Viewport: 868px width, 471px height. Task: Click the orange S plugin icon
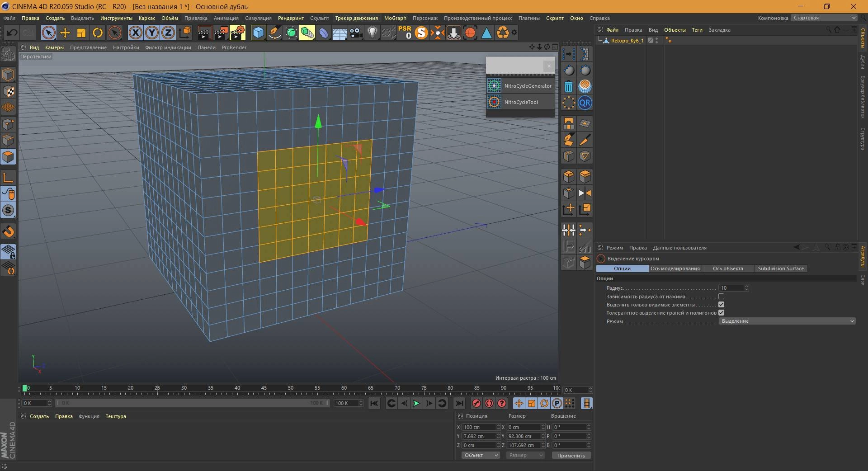pos(421,33)
